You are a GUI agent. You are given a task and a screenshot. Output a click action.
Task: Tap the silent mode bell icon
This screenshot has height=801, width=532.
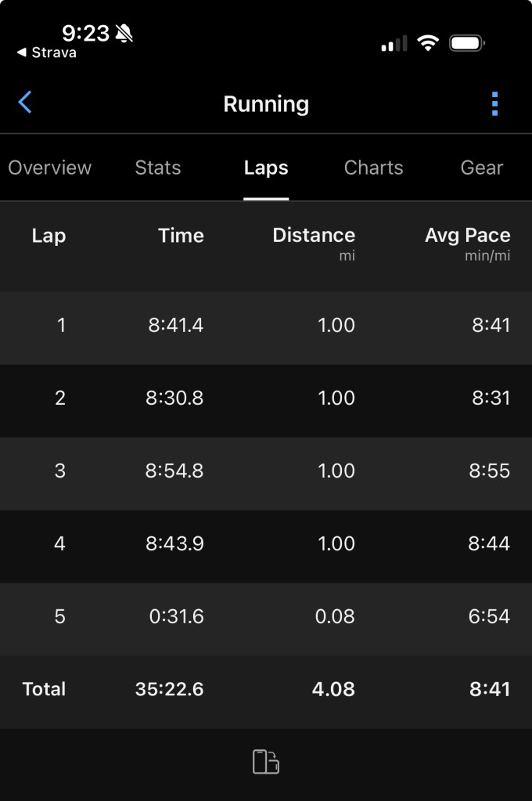click(x=124, y=33)
